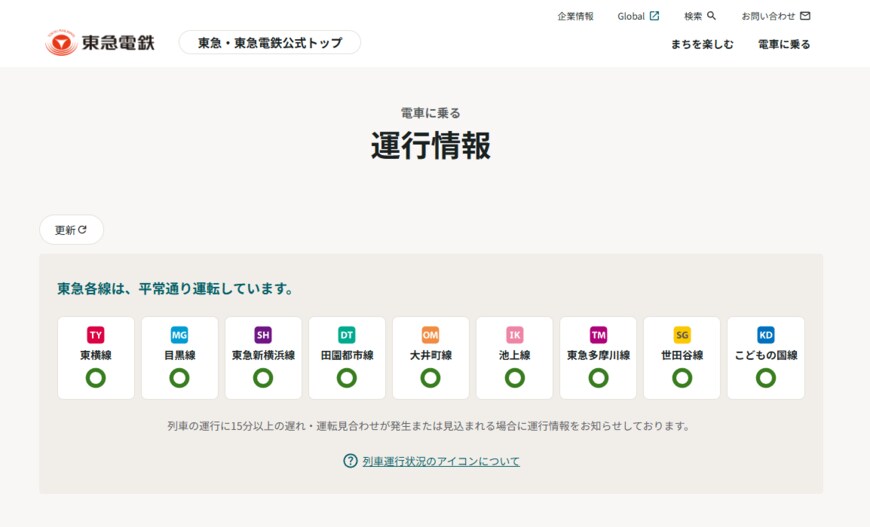Image resolution: width=870 pixels, height=527 pixels.
Task: Click the 検索 search magnifier icon
Action: point(711,16)
